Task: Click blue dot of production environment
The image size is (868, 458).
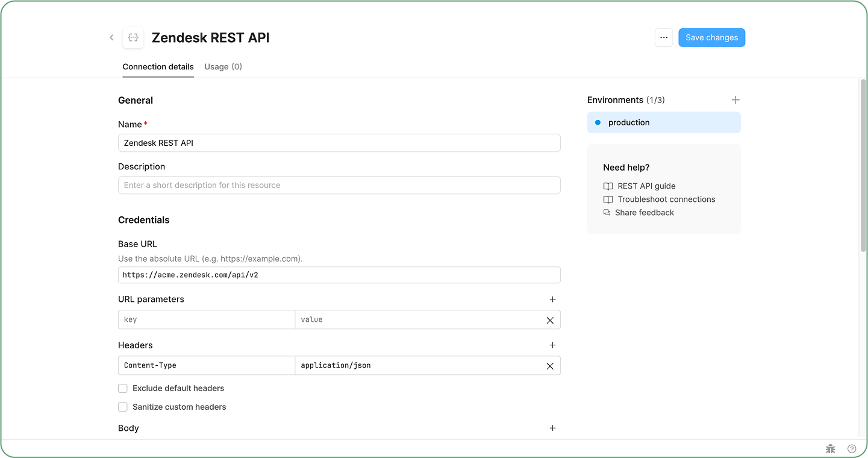Action: (598, 122)
